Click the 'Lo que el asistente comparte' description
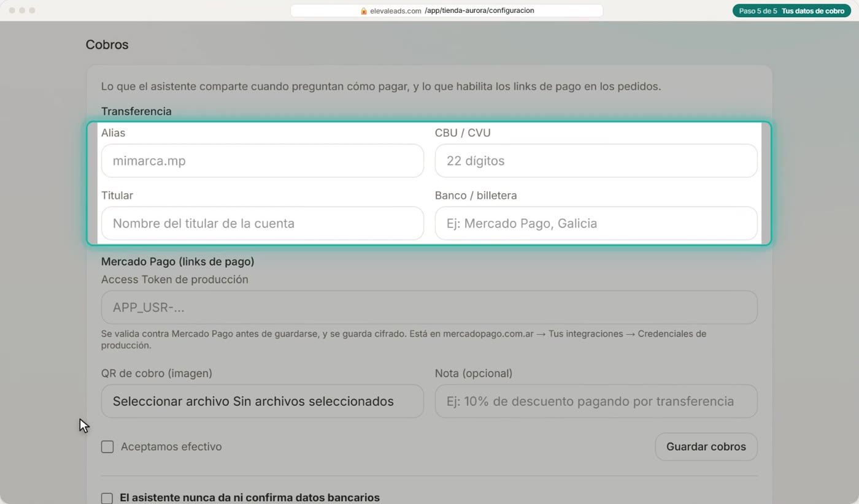 click(x=381, y=86)
